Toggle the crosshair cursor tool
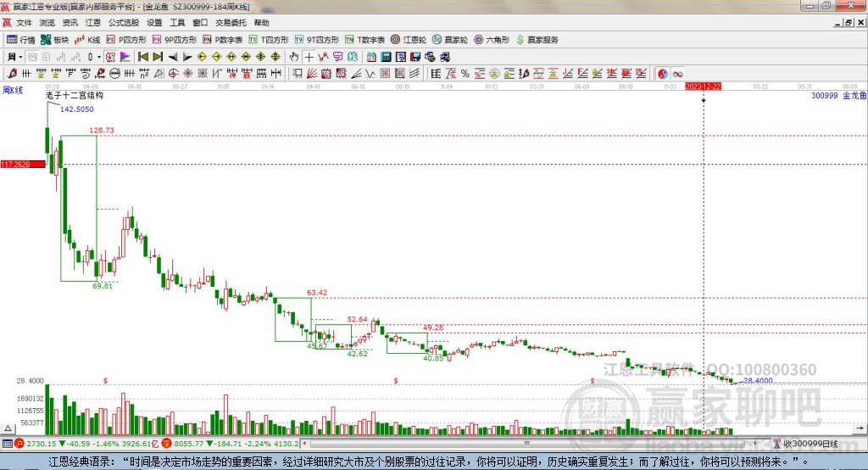 (309, 57)
